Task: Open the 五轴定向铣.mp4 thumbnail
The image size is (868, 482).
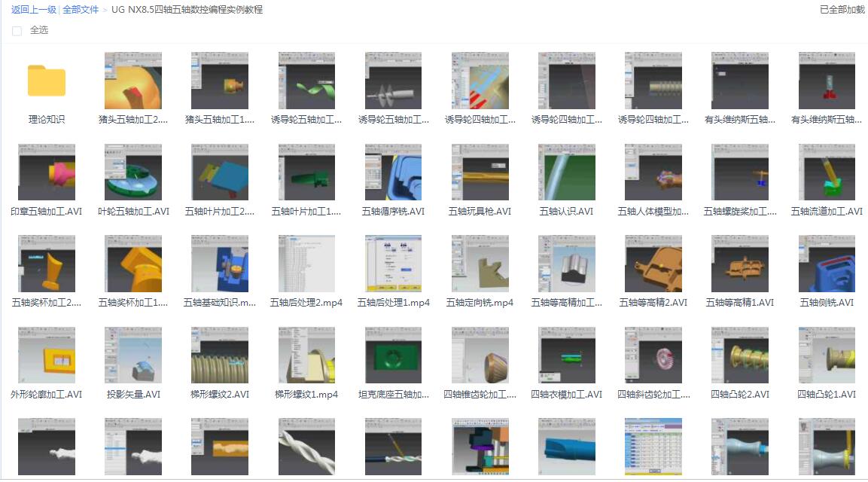Action: 480,263
